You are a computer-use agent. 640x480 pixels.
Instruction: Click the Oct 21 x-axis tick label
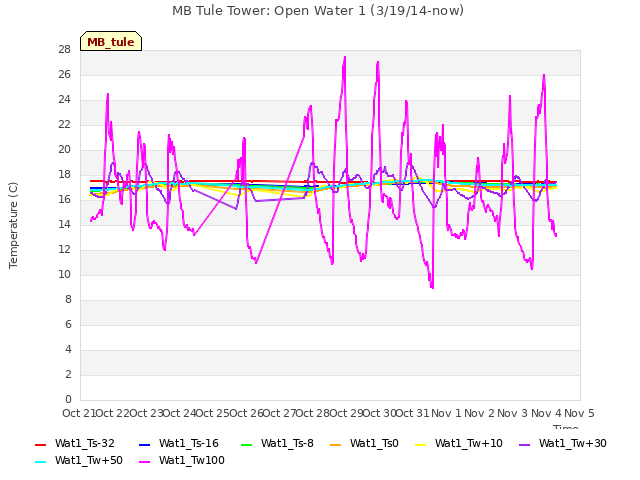click(79, 413)
